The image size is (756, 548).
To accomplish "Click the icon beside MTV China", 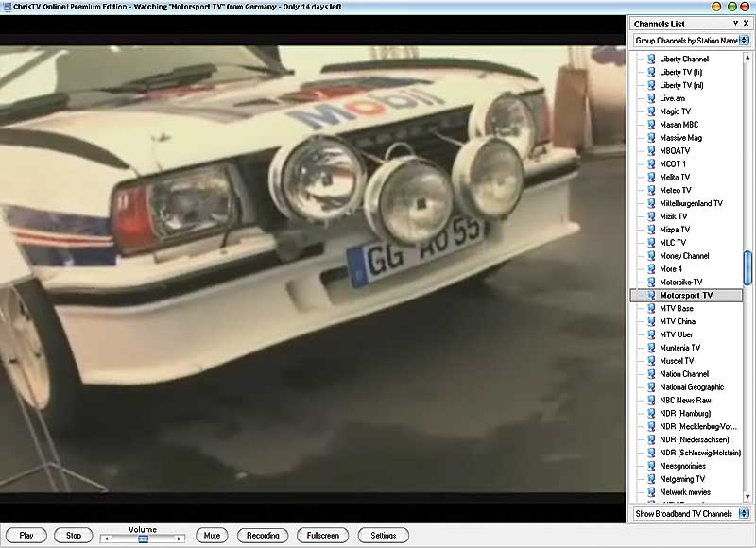I will pyautogui.click(x=651, y=321).
